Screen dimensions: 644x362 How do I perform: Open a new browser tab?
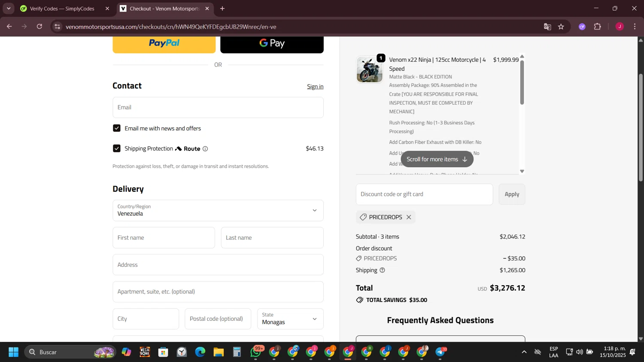222,9
